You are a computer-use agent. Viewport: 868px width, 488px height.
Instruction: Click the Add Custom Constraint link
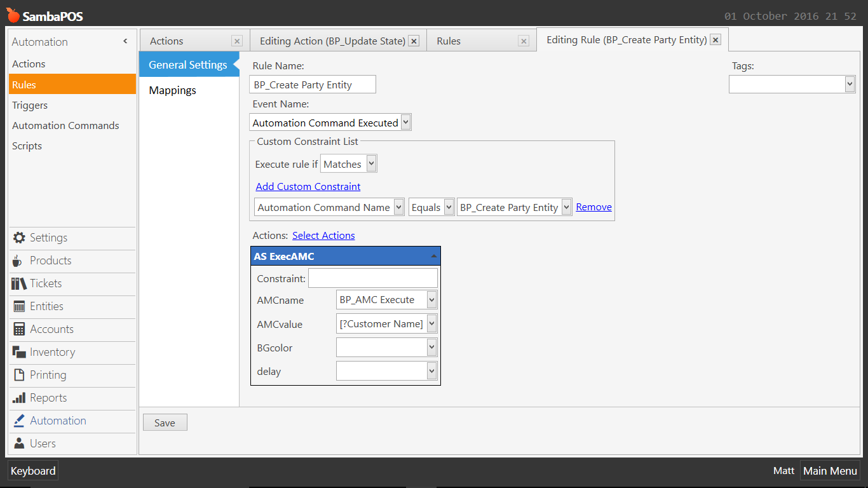pos(308,186)
